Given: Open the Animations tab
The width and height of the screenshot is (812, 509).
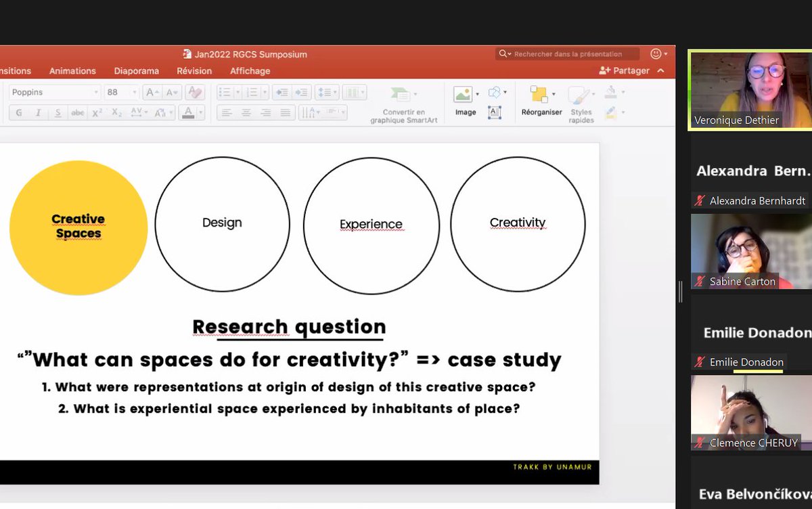Looking at the screenshot, I should (72, 70).
